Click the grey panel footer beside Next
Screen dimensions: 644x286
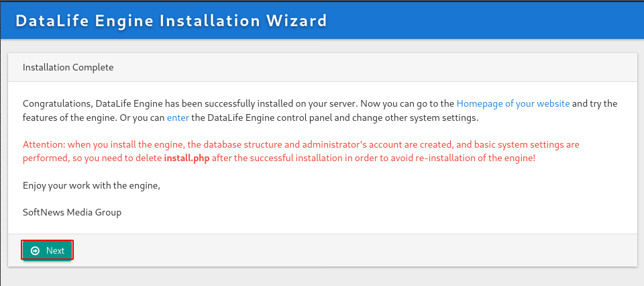coord(354,250)
